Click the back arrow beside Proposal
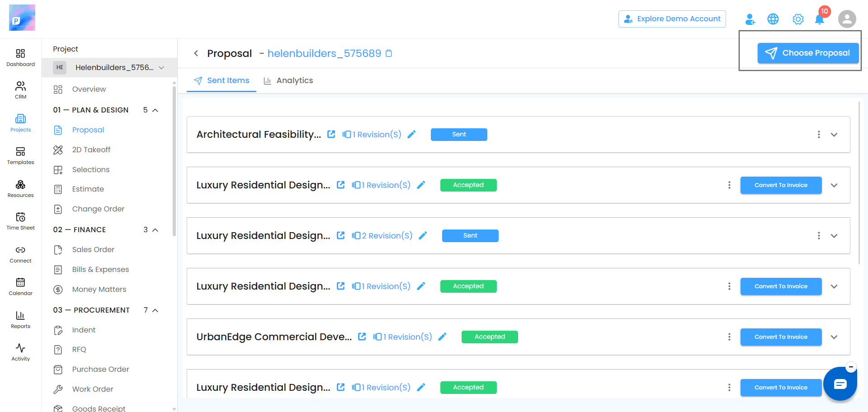868x412 pixels. tap(196, 53)
